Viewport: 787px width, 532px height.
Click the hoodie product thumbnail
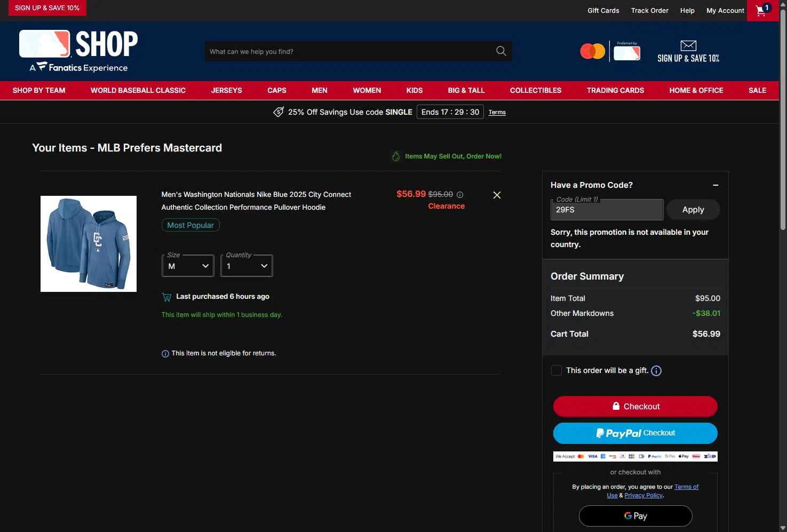tap(89, 244)
